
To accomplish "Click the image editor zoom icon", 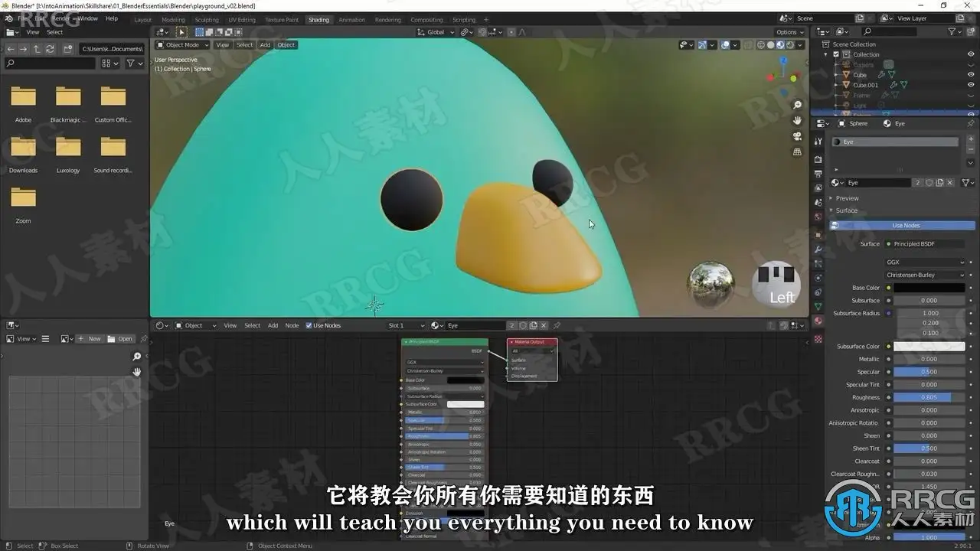I will (136, 357).
